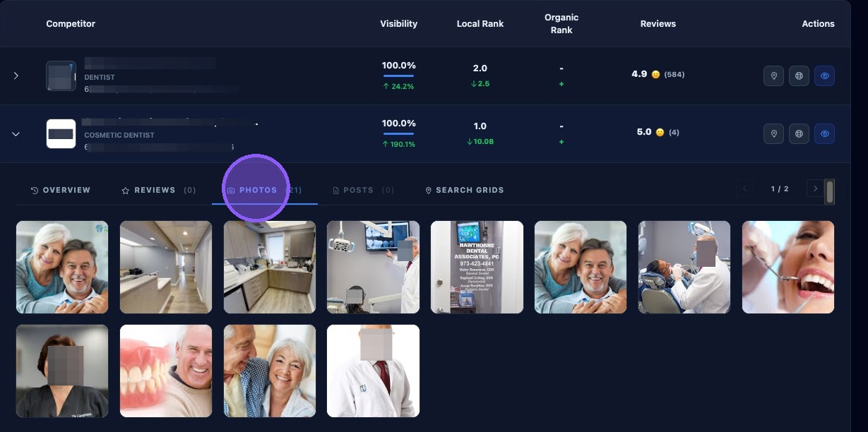Click the Cosmetic Dentist row logo thumbnail
The height and width of the screenshot is (432, 868).
pos(61,133)
